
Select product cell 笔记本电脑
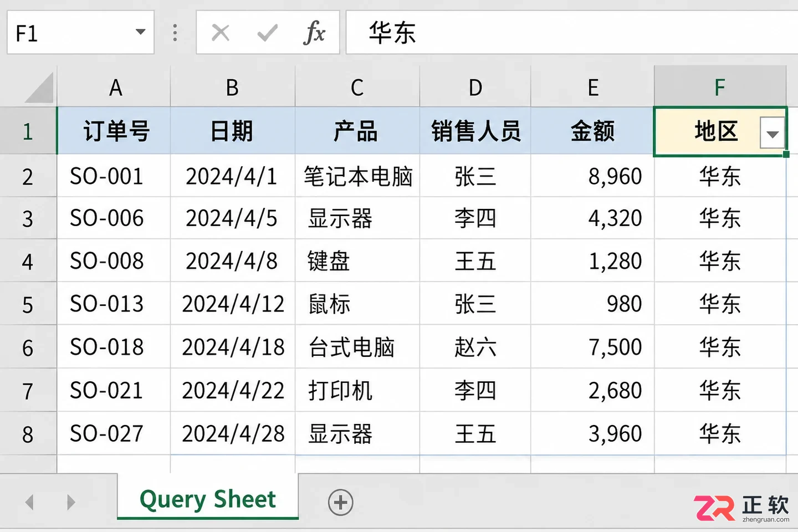(357, 176)
